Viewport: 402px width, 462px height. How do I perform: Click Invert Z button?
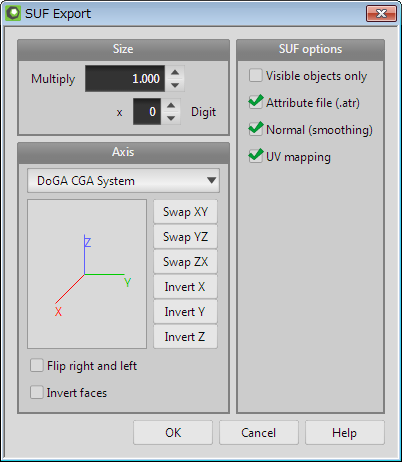point(185,337)
